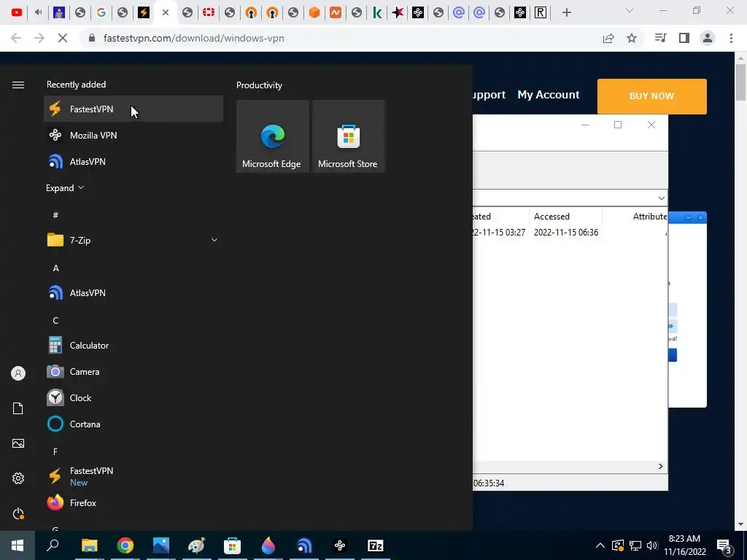Switch to the muted audio tab
This screenshot has width=747, height=560.
pos(38,12)
